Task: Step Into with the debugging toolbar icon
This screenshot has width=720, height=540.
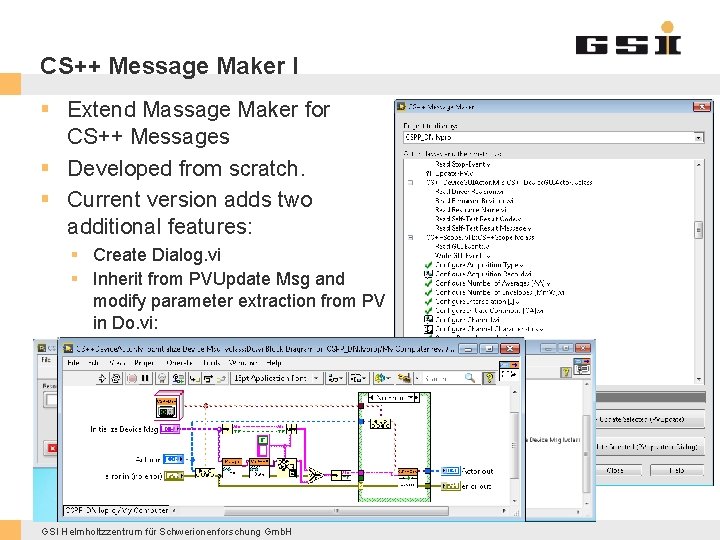Action: (x=195, y=378)
